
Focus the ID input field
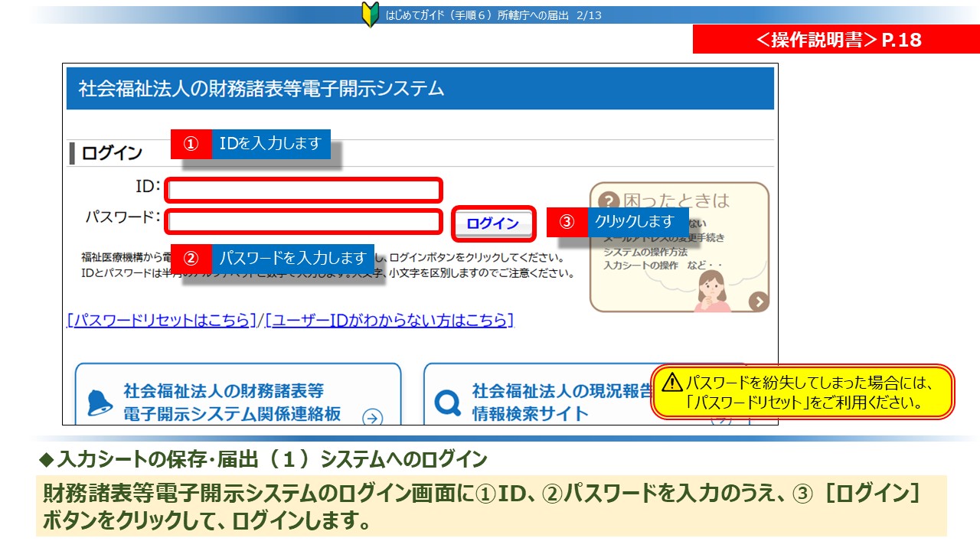[303, 190]
